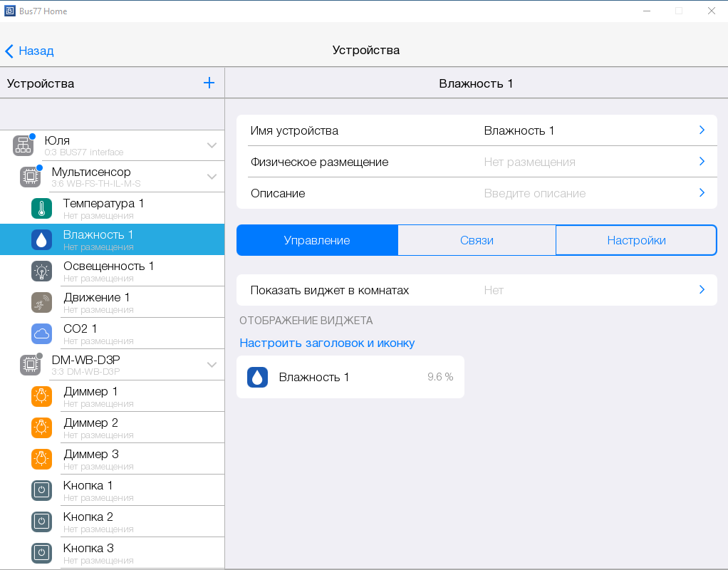Go back using the Назад button
This screenshot has width=728, height=570.
click(x=29, y=51)
